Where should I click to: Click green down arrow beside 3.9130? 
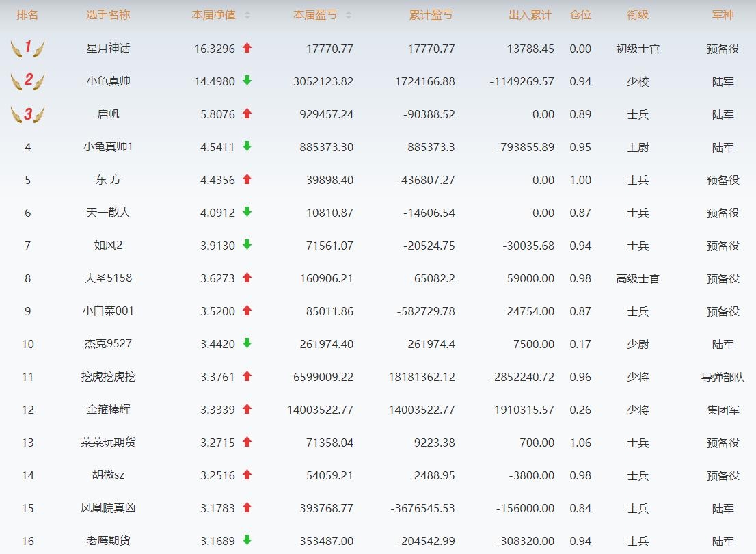[x=247, y=245]
